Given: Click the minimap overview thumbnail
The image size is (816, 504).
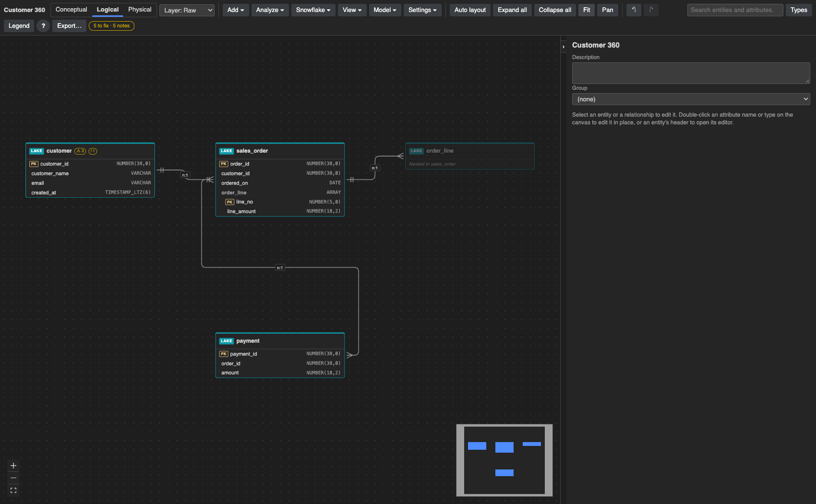Looking at the screenshot, I should [x=504, y=460].
